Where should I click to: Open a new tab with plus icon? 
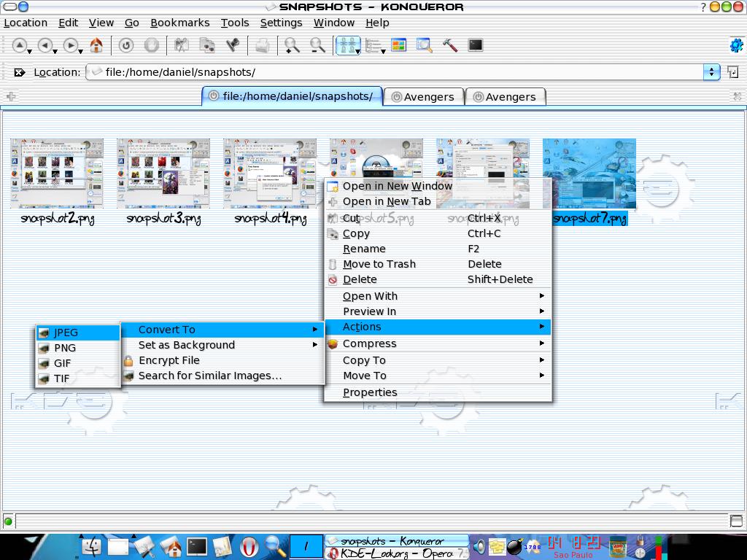pos(11,96)
